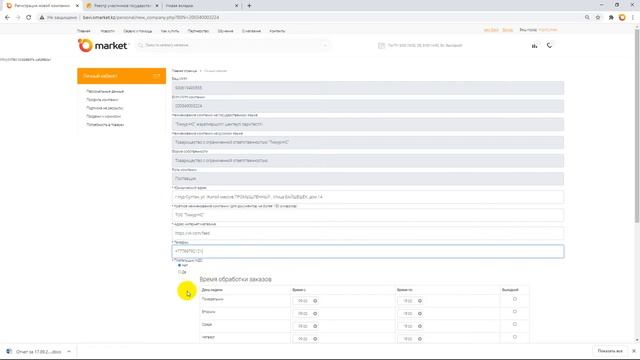Image resolution: width=640 pixels, height=360 pixels.
Task: Mark Wednesday as day off
Action: (515, 324)
